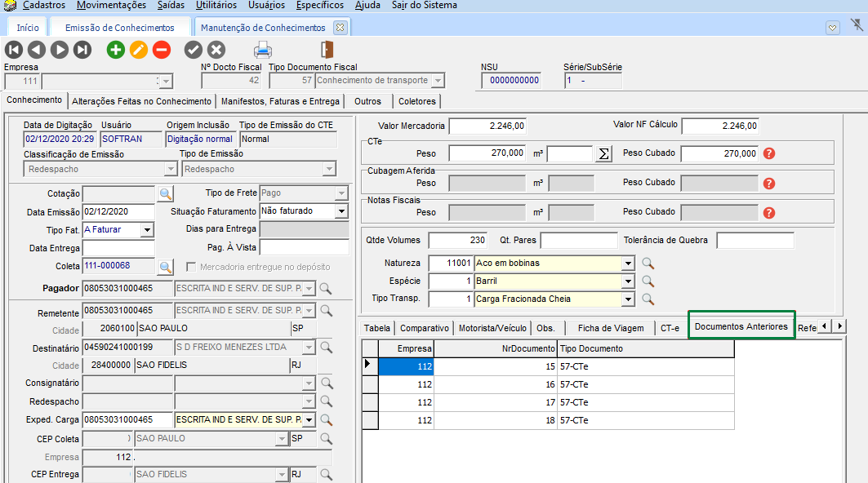Click the green add new record icon
The width and height of the screenshot is (868, 483).
click(x=116, y=50)
